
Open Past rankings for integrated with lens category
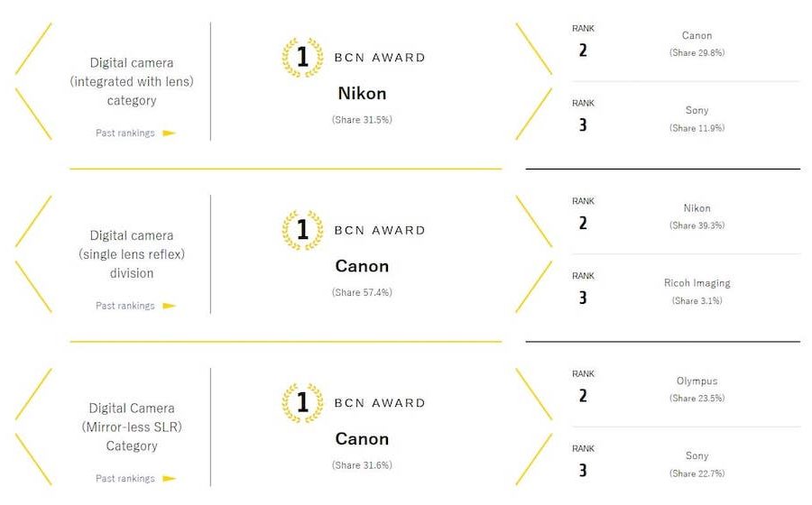point(125,133)
